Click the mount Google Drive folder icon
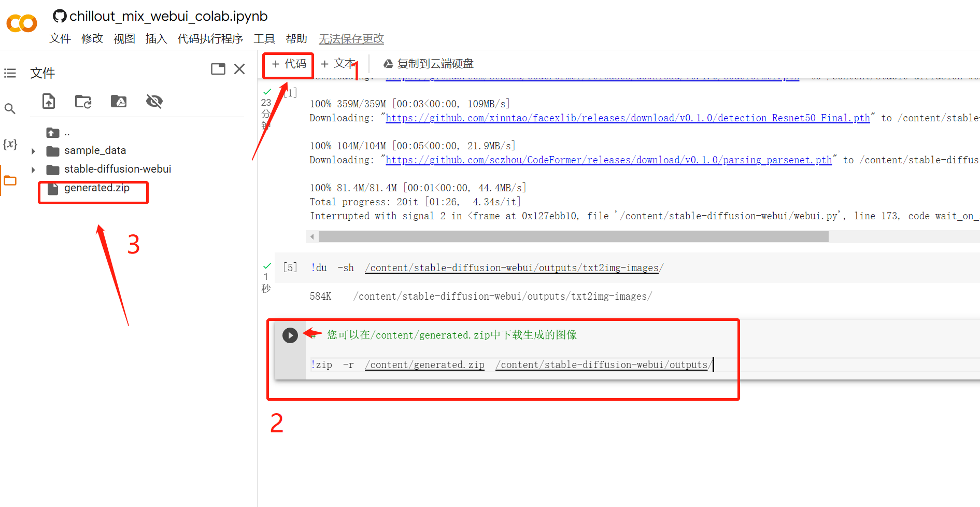The width and height of the screenshot is (980, 507). click(119, 101)
